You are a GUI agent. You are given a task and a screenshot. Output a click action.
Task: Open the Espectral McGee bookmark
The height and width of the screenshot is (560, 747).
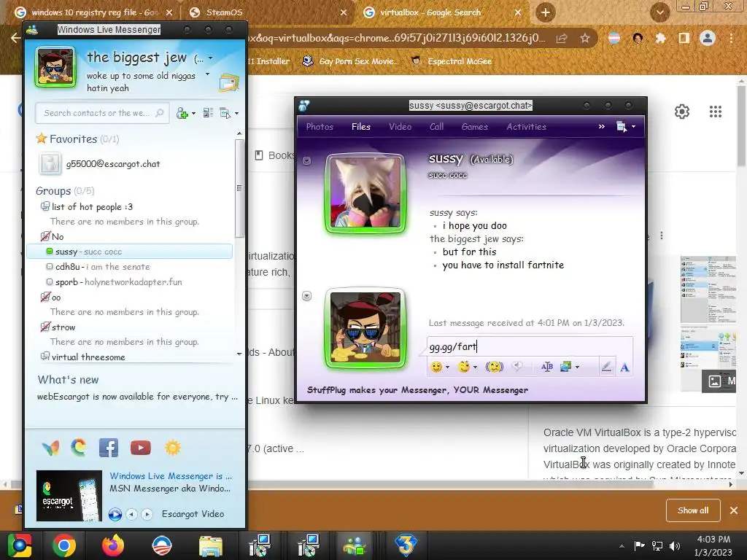coord(451,61)
